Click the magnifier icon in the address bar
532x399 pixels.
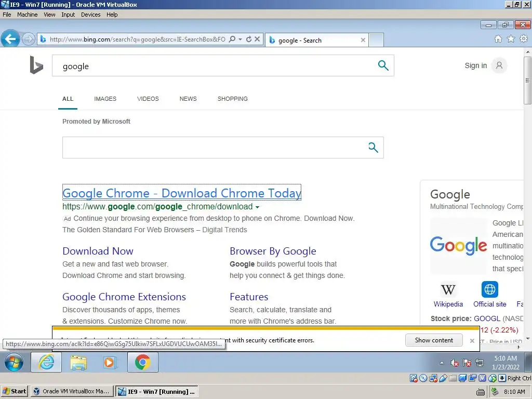click(232, 39)
